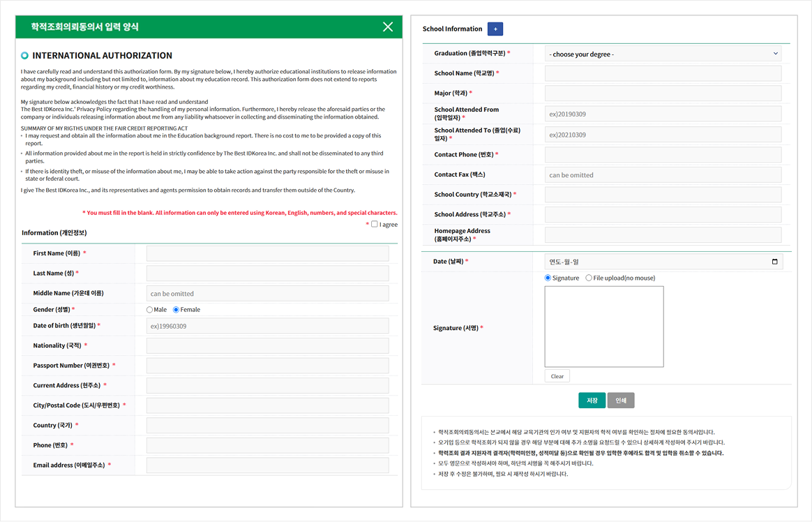
Task: Click the Email address input field
Action: point(267,465)
